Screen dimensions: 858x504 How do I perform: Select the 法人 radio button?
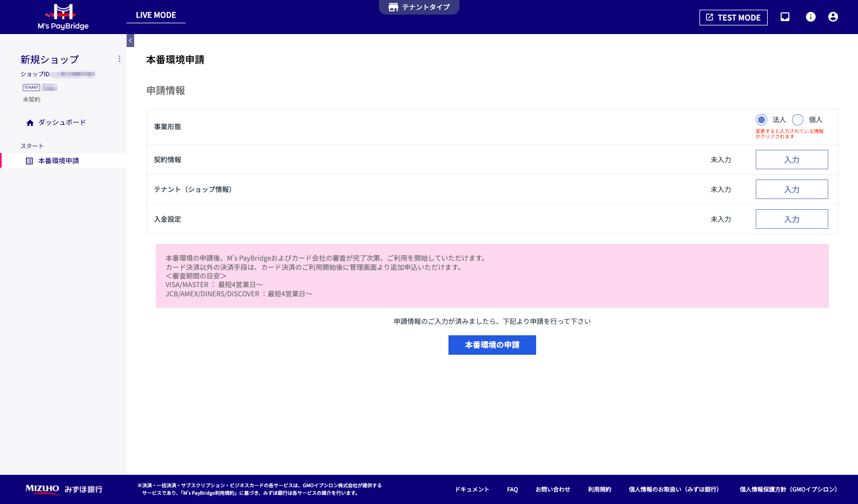click(x=761, y=120)
